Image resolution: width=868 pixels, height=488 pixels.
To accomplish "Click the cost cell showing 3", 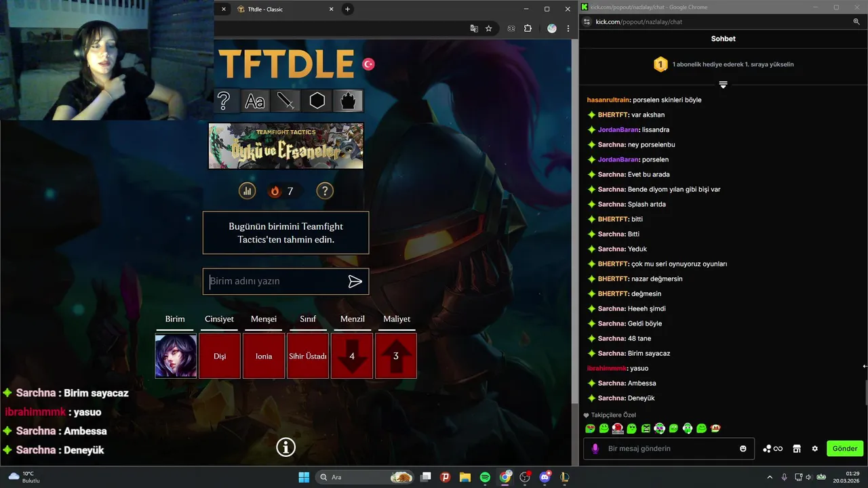I will tap(396, 356).
